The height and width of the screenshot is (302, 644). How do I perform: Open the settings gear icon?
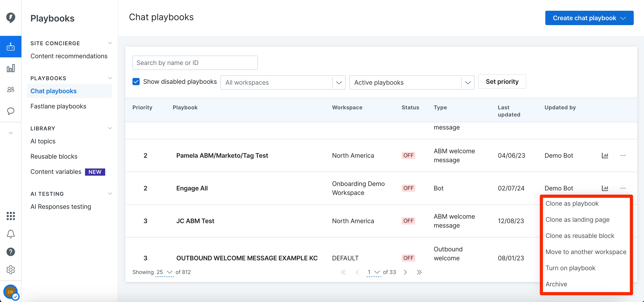click(11, 270)
